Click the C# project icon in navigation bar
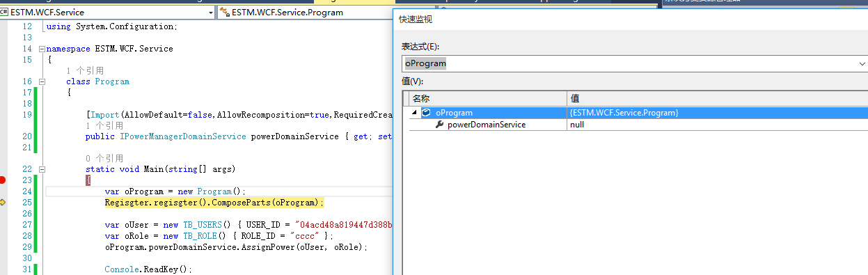The image size is (868, 275). click(4, 13)
